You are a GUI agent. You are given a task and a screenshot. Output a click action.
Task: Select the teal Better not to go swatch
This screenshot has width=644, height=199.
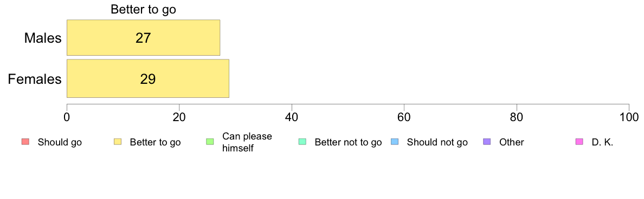pos(302,142)
